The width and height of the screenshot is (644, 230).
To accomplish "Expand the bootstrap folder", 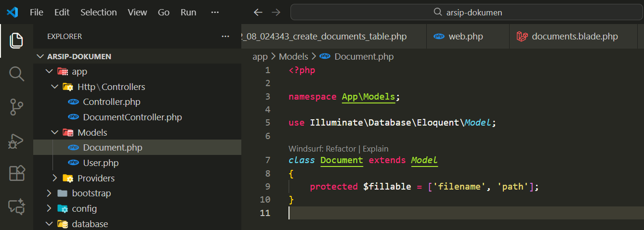I will click(x=49, y=193).
